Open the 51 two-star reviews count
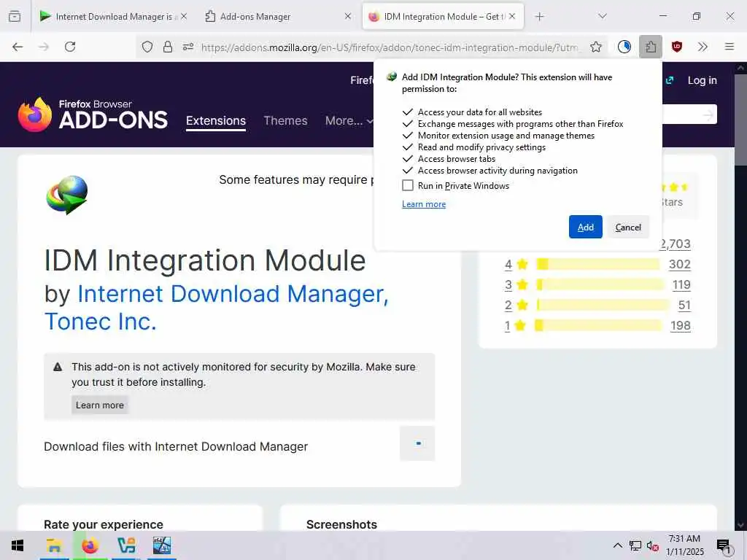Screen dimensions: 747x560 point(684,306)
